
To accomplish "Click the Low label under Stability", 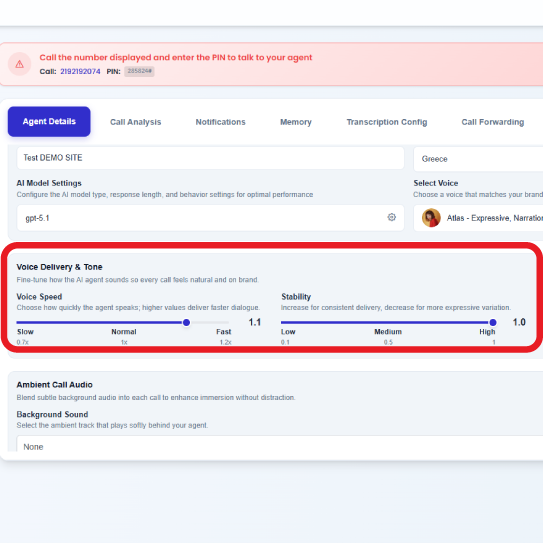I will 288,332.
